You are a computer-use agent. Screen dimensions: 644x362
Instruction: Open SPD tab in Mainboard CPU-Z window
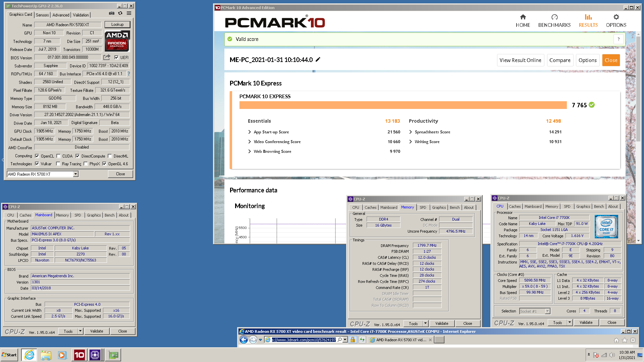click(78, 215)
